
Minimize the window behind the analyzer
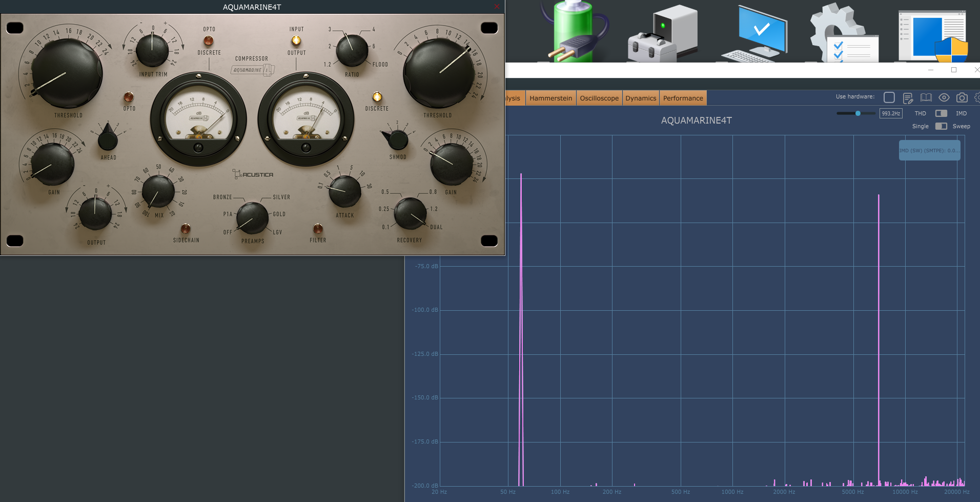click(x=931, y=70)
